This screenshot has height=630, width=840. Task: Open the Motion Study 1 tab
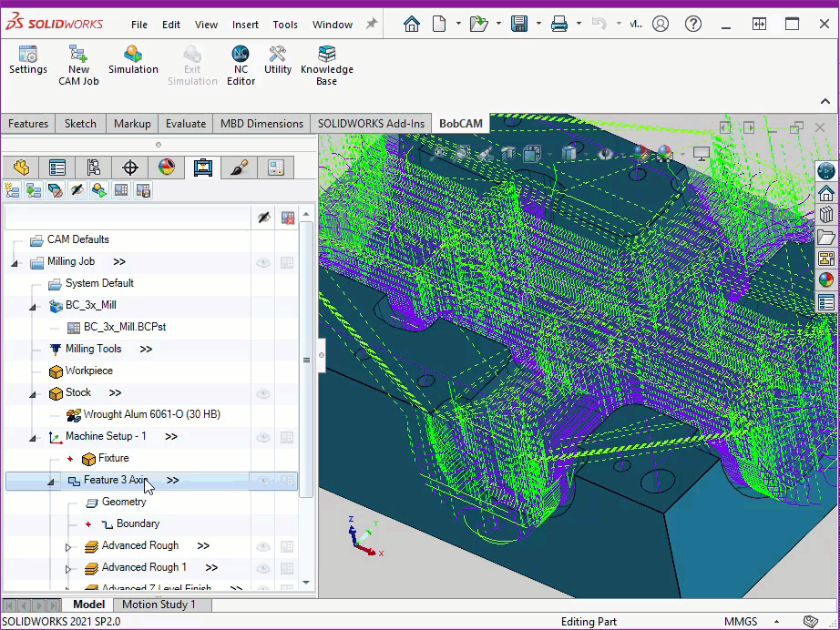coord(159,605)
